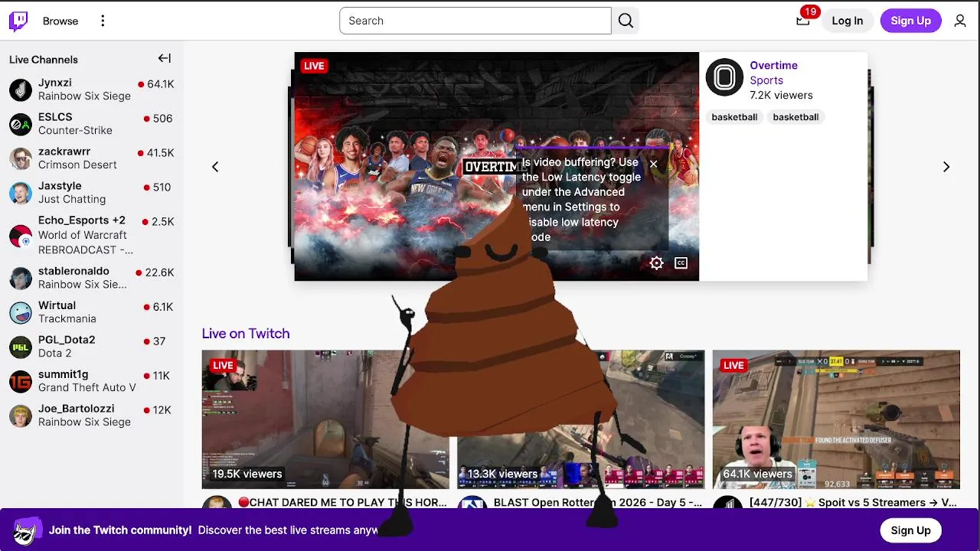Open the notifications inbox with 19 badge

pyautogui.click(x=802, y=21)
